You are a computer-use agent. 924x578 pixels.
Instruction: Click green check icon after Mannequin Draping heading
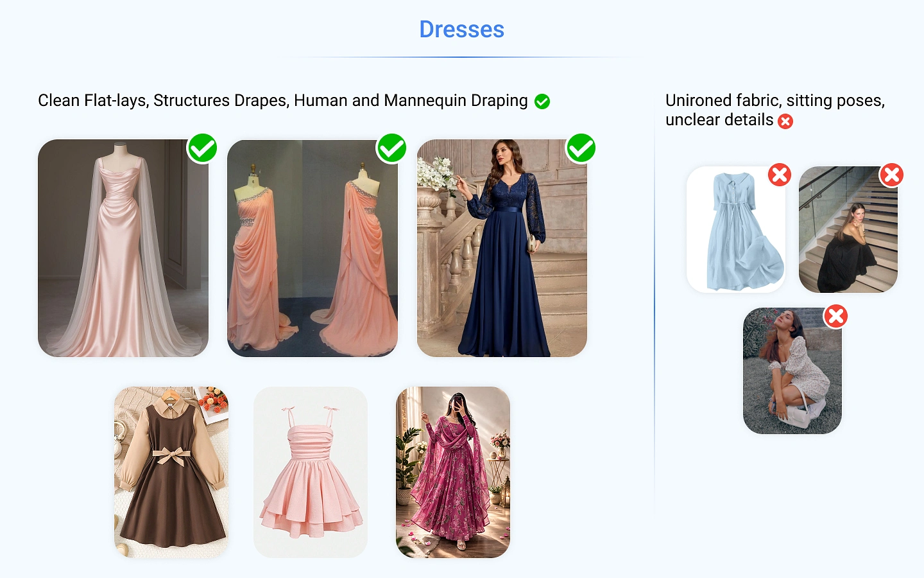[542, 101]
